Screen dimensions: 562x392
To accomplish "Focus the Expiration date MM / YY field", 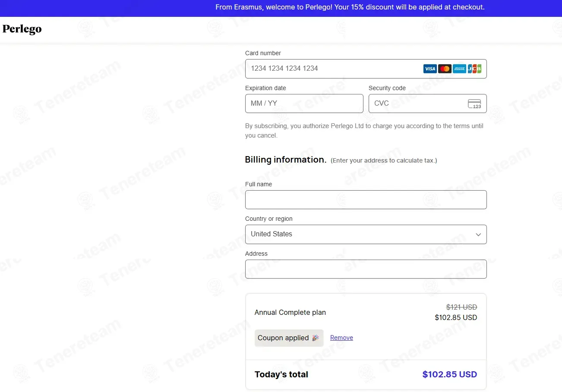I will pyautogui.click(x=304, y=103).
